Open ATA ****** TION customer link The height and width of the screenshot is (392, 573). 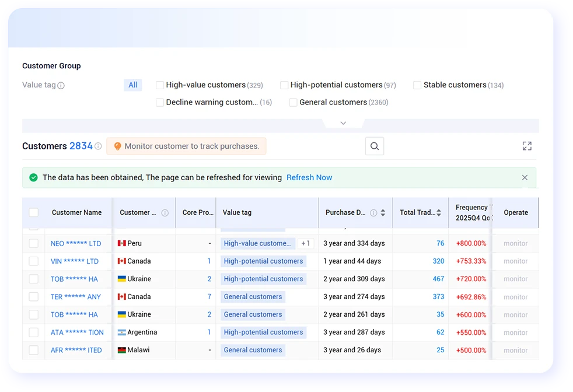77,332
